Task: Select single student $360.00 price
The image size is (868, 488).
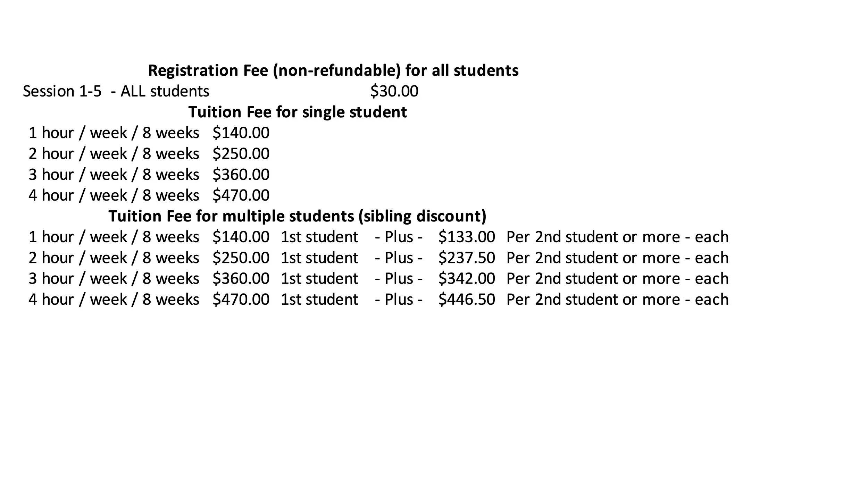Action: pos(241,175)
